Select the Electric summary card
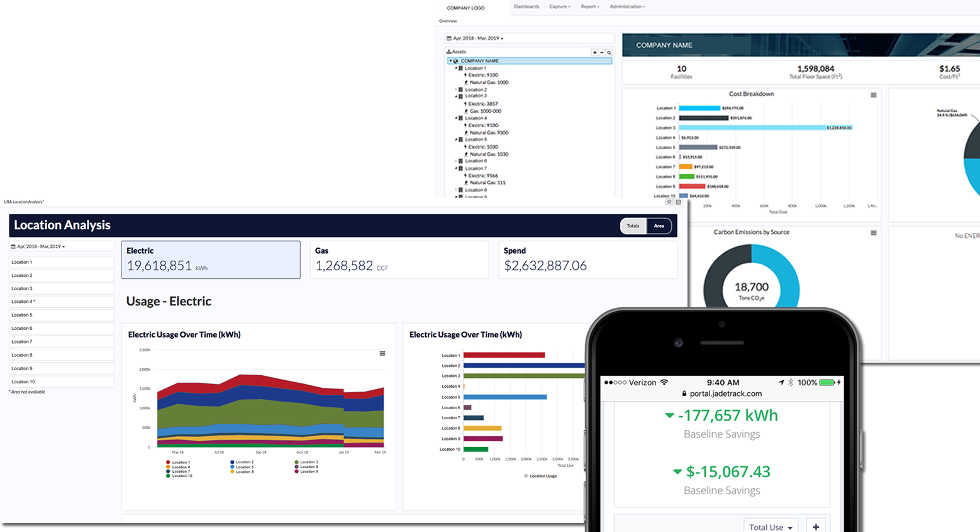Viewport: 980px width, 532px height. point(211,259)
